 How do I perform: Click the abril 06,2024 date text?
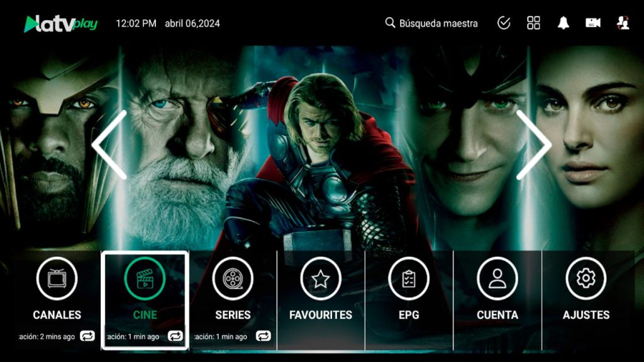[192, 23]
